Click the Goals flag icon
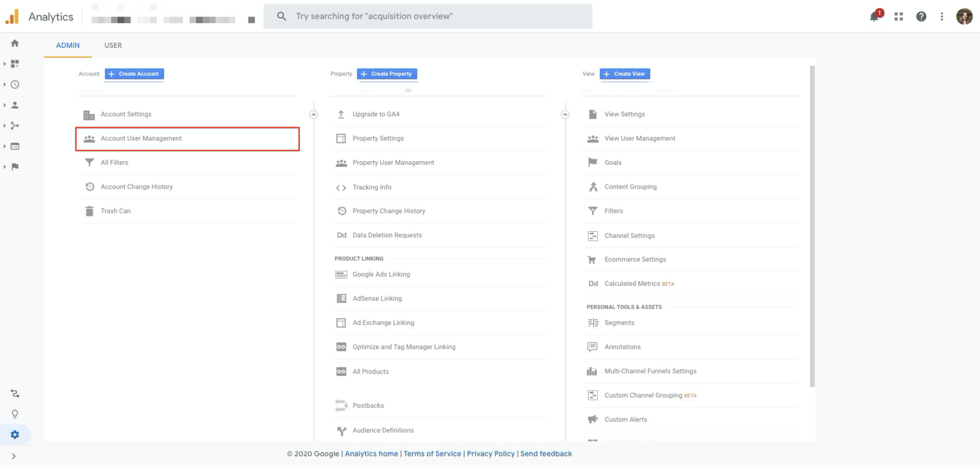The height and width of the screenshot is (465, 980). [x=593, y=162]
